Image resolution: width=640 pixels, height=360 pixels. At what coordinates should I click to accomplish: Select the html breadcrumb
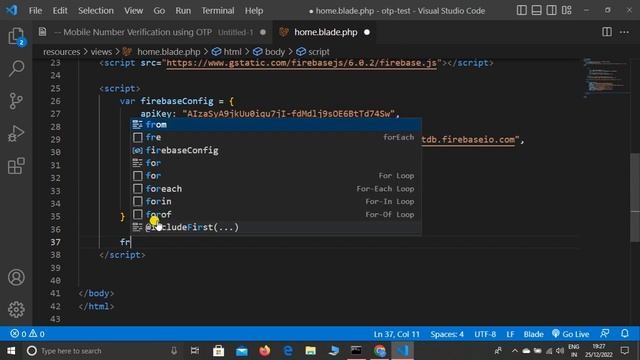point(227,52)
